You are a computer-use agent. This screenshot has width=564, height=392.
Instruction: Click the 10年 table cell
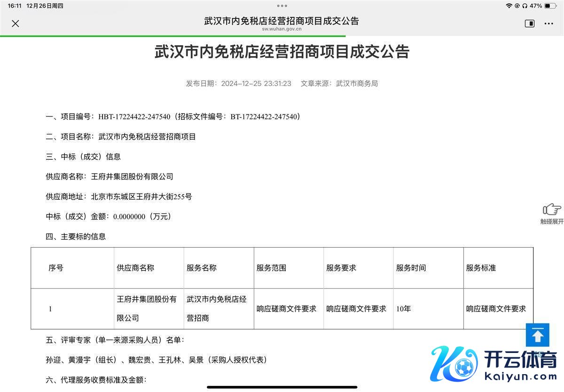(x=404, y=309)
